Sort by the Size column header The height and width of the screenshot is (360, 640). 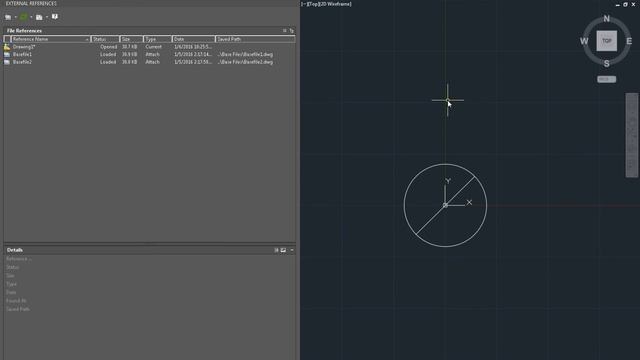[x=131, y=39]
